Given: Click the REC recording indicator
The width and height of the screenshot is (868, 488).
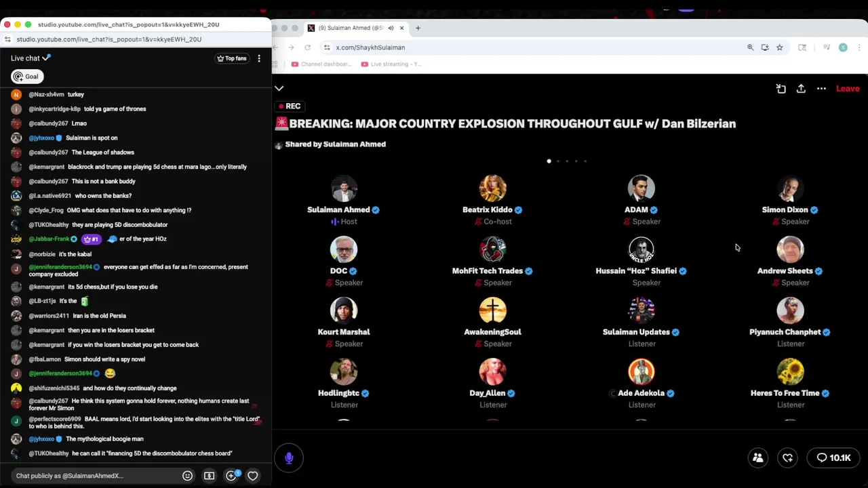Looking at the screenshot, I should point(290,106).
